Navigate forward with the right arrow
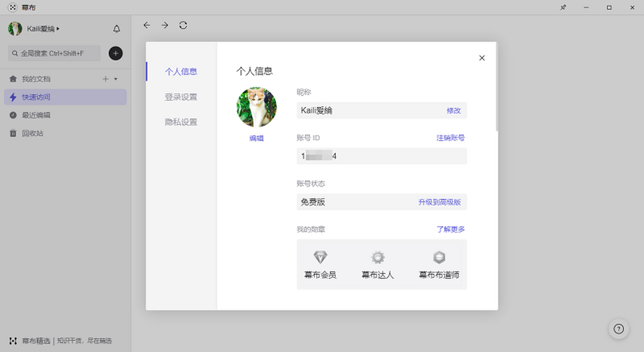Image resolution: width=644 pixels, height=352 pixels. pos(165,25)
